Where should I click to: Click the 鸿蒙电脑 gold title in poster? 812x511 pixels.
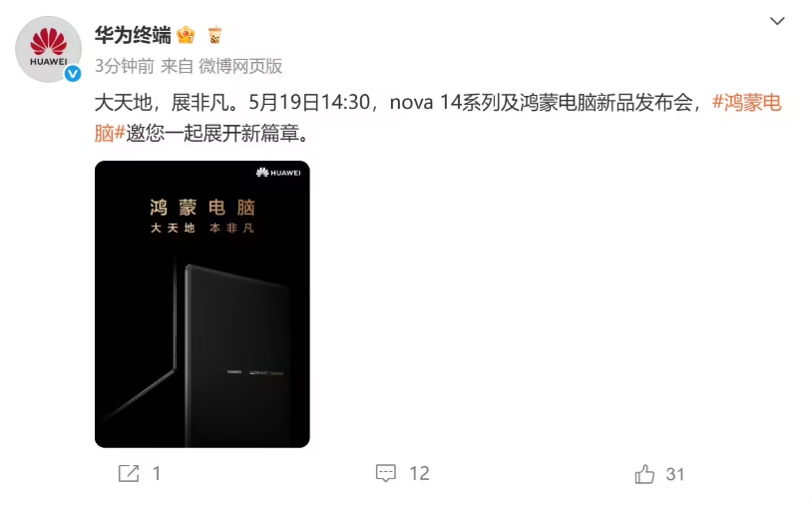pyautogui.click(x=203, y=208)
